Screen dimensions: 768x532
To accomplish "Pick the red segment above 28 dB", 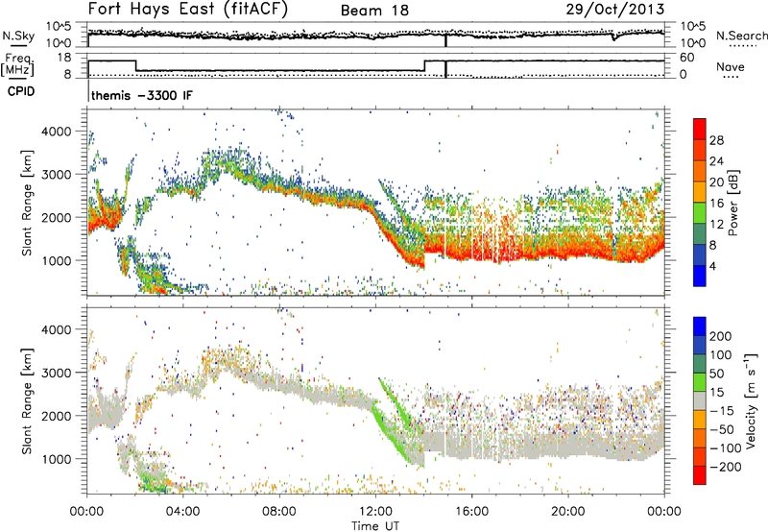I will (x=700, y=129).
